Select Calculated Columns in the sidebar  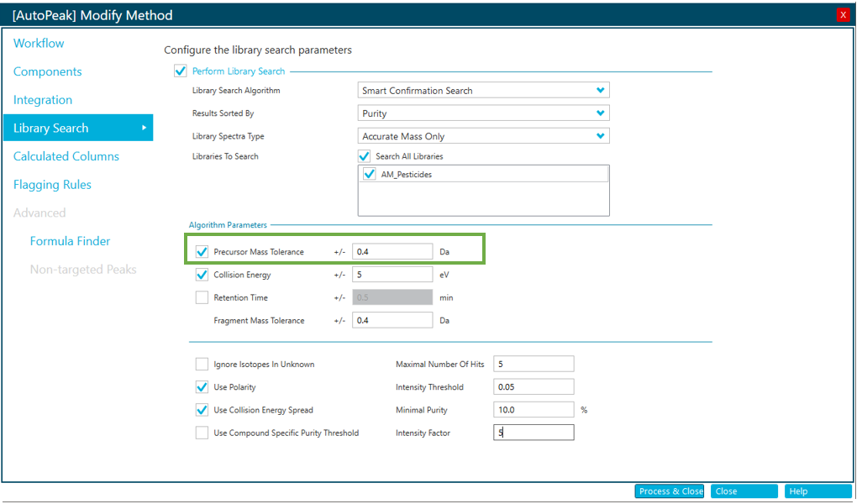[66, 156]
